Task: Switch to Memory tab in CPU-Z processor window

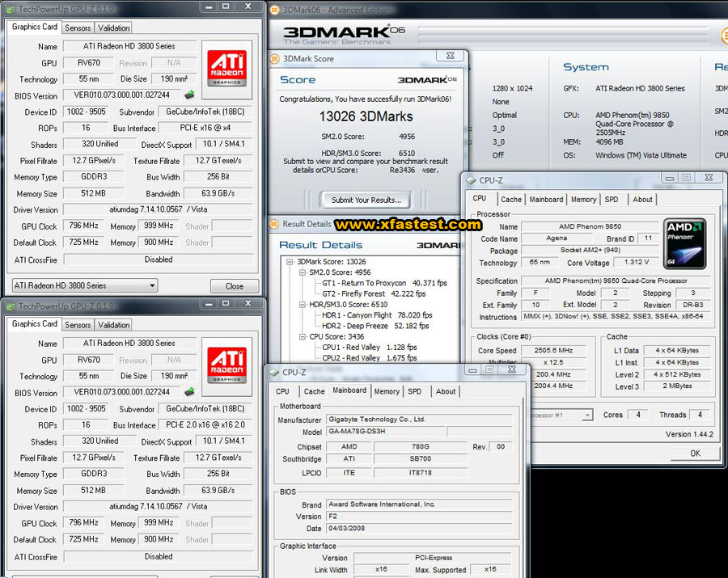Action: (x=583, y=200)
